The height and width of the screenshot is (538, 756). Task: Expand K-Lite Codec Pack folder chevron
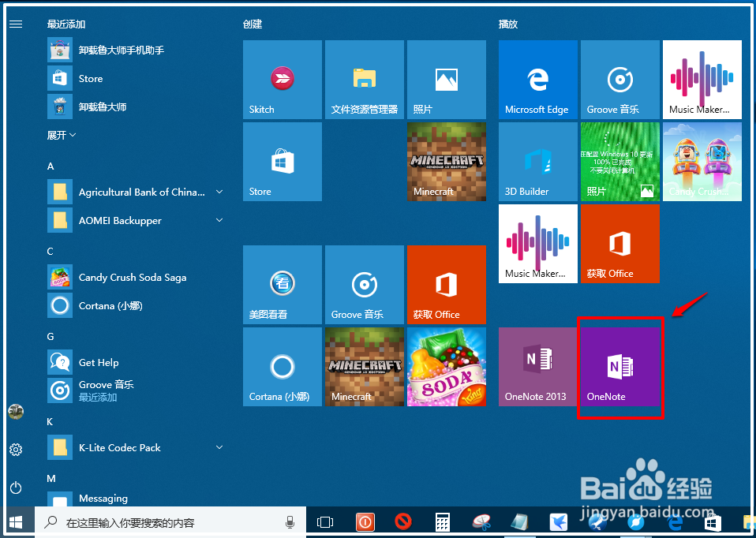click(219, 447)
